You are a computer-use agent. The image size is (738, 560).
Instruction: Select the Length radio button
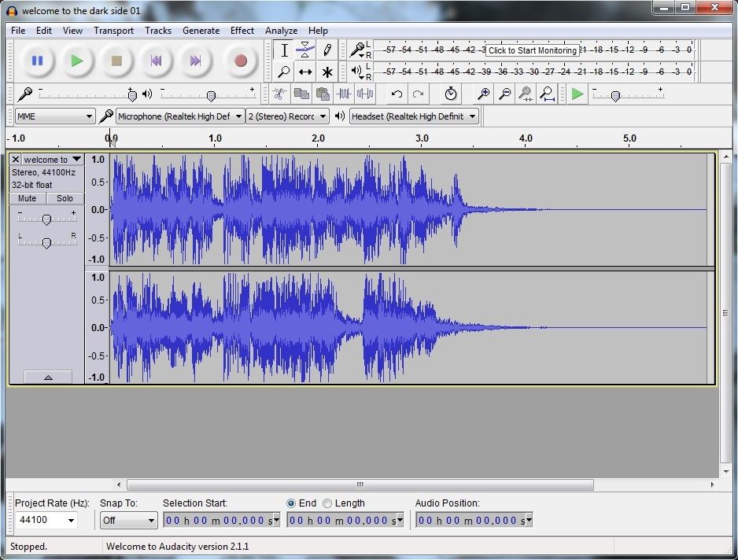(327, 503)
